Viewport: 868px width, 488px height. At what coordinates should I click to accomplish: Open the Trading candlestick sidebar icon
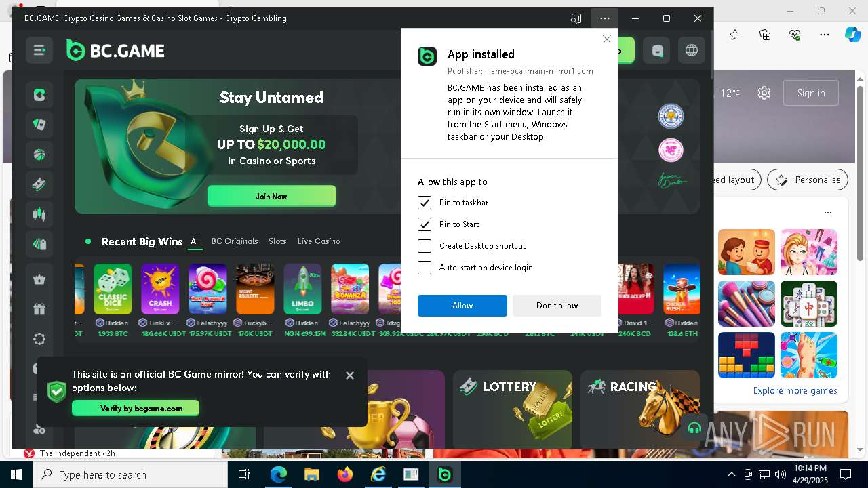click(x=39, y=214)
